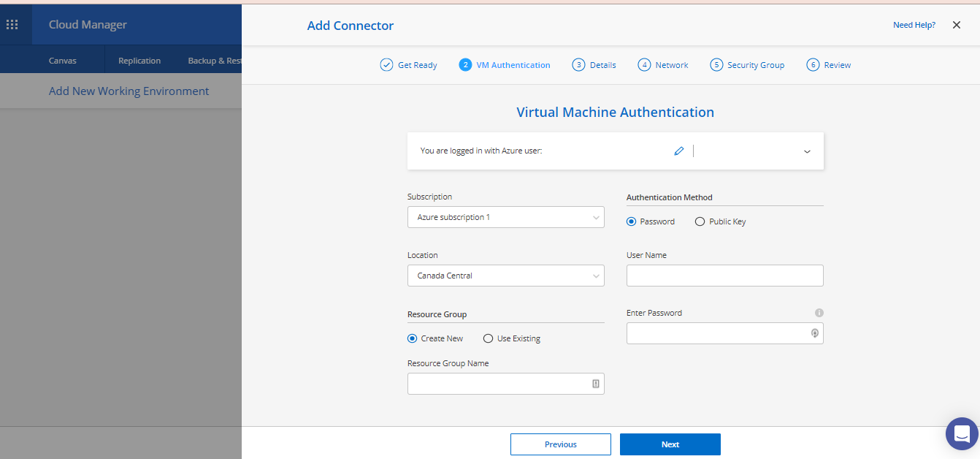
Task: Click the key icon inside password field
Action: pos(814,333)
